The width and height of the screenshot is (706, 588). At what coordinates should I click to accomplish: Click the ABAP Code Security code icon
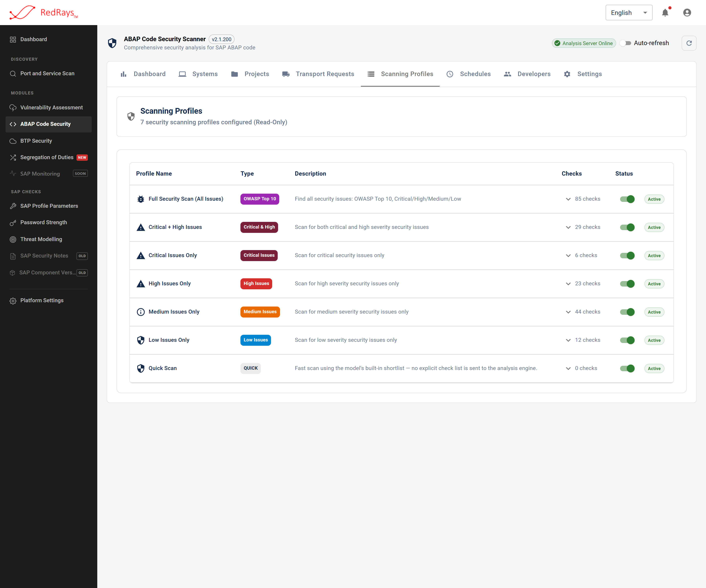(13, 124)
